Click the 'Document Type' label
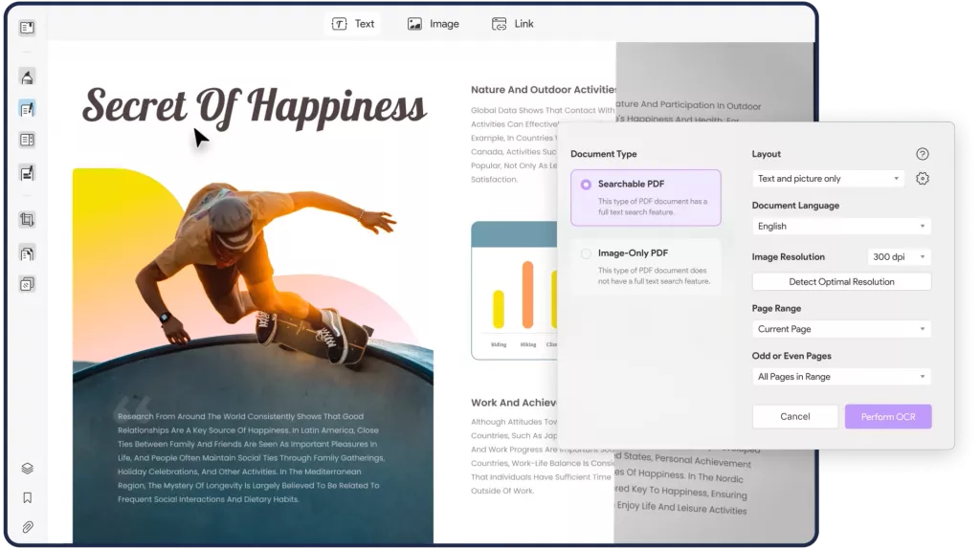 pyautogui.click(x=604, y=154)
